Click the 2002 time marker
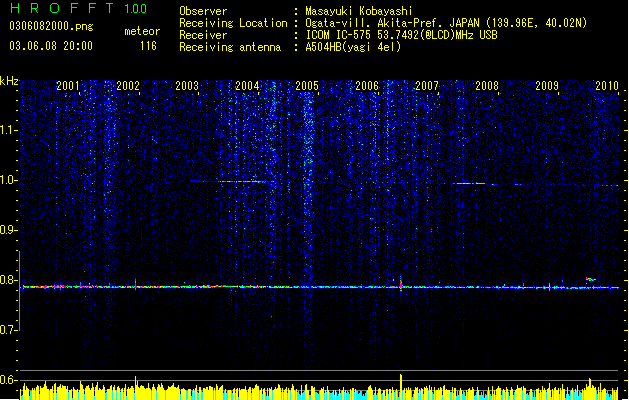The height and width of the screenshot is (400, 629). [128, 86]
